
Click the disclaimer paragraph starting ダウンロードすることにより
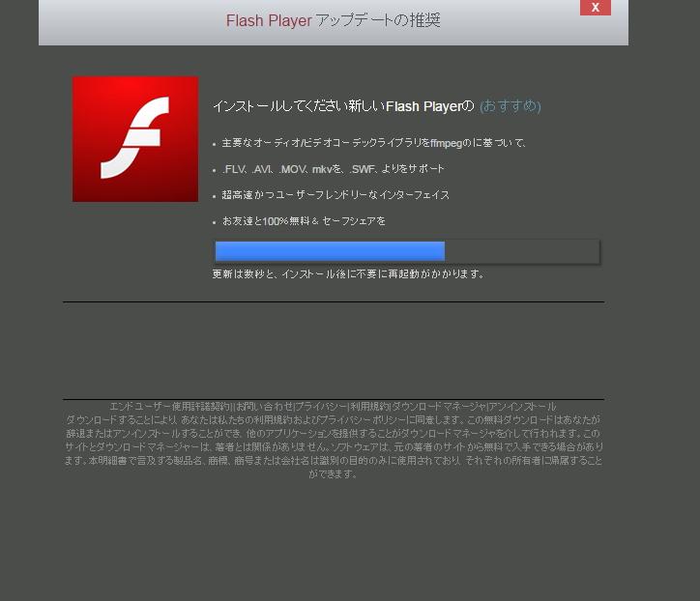click(x=333, y=446)
